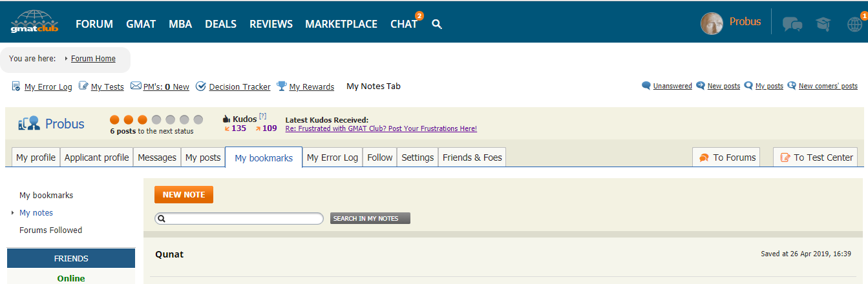Open the CHAT menu item
Screen dimensions: 868x284
click(x=403, y=24)
